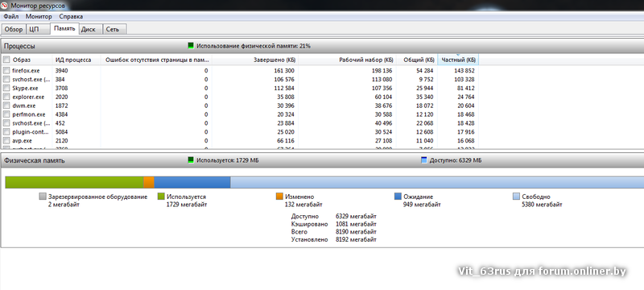The image size is (644, 290).
Task: Click the gray Зарезервированное оборудование legend swatch
Action: (43, 197)
